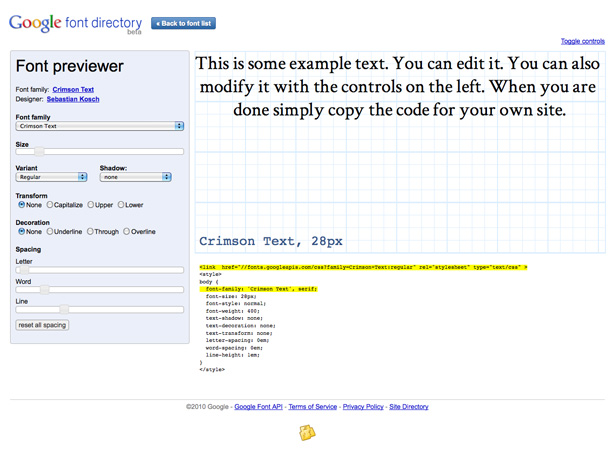Click into the editable example text

[398, 87]
